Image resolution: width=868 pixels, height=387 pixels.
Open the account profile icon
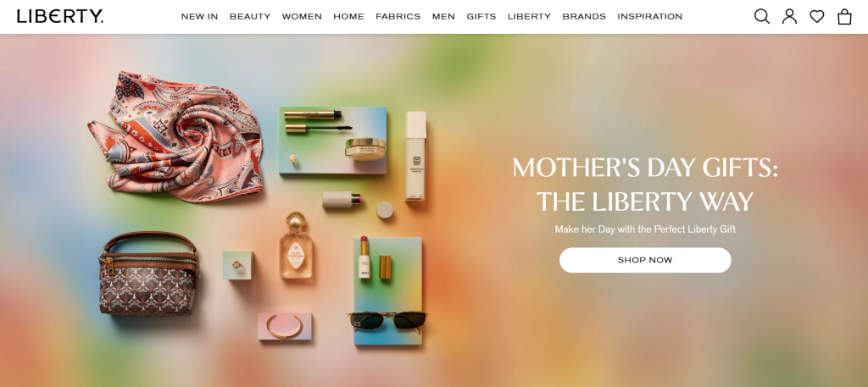coord(789,17)
